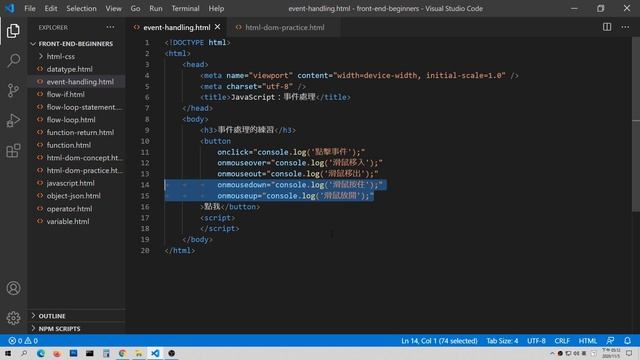This screenshot has height=360, width=640.
Task: Open html-dom-practice file in Explorer
Action: pyautogui.click(x=84, y=170)
